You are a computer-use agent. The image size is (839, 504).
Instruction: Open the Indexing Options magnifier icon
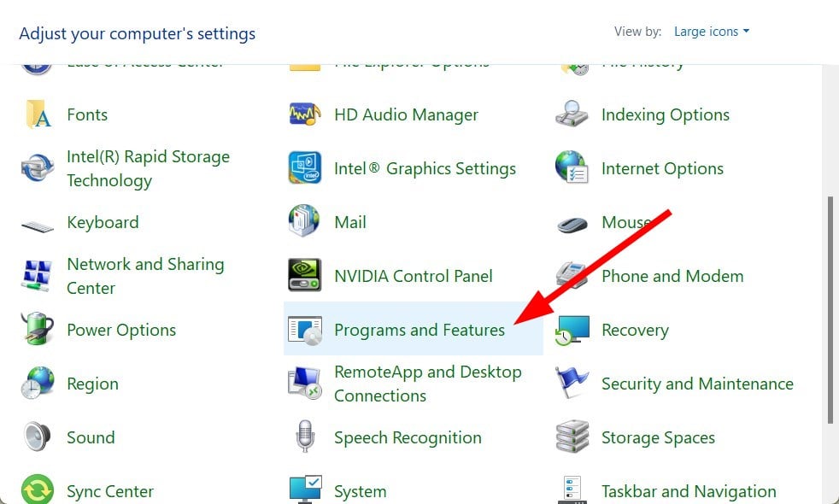pos(572,114)
